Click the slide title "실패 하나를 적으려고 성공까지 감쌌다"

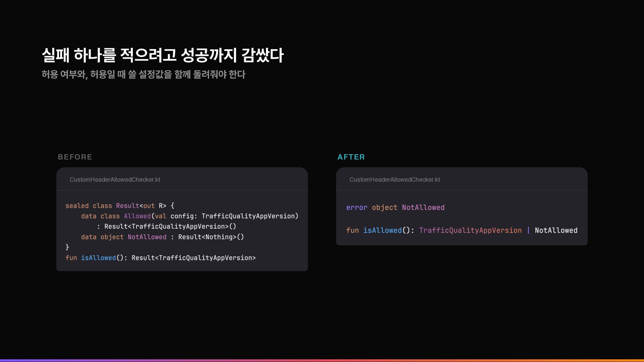tap(163, 55)
